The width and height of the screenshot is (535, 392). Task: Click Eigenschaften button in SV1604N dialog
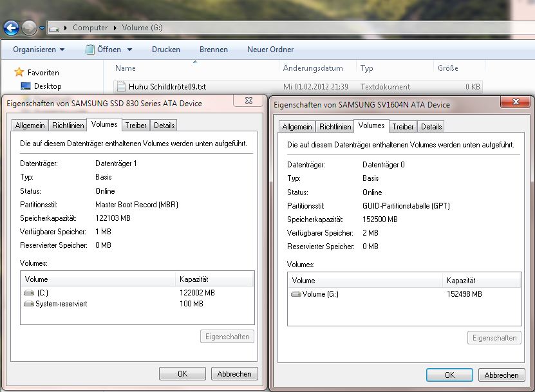coord(494,338)
